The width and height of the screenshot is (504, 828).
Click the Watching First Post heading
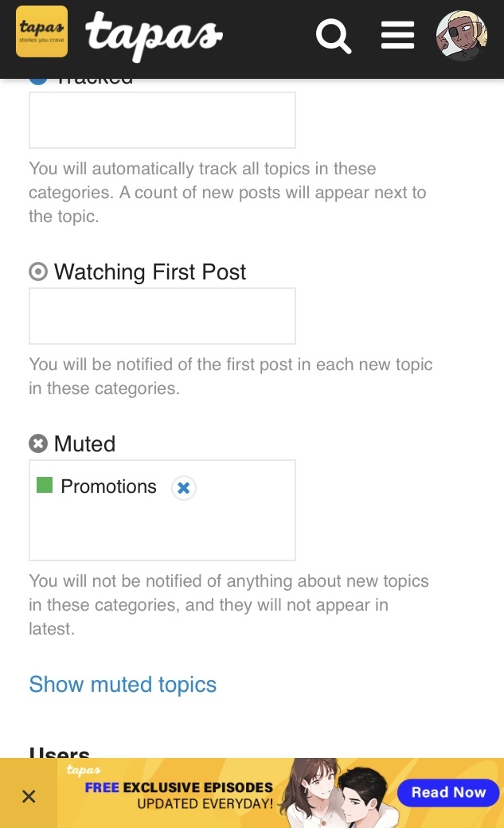[150, 272]
